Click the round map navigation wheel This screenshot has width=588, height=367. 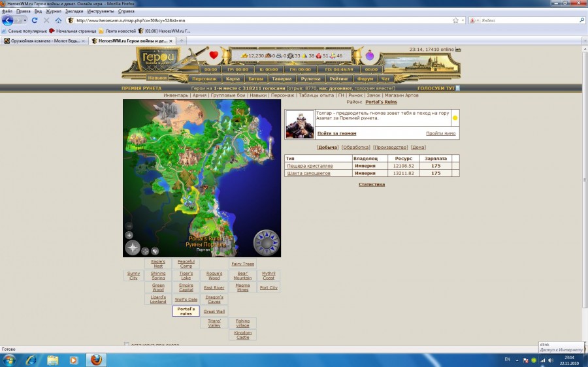click(267, 242)
